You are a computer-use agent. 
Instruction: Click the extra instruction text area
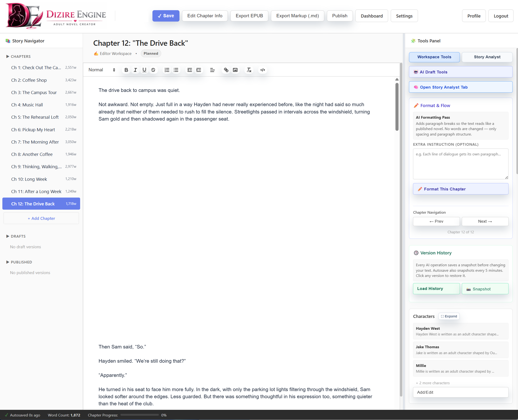tap(461, 164)
